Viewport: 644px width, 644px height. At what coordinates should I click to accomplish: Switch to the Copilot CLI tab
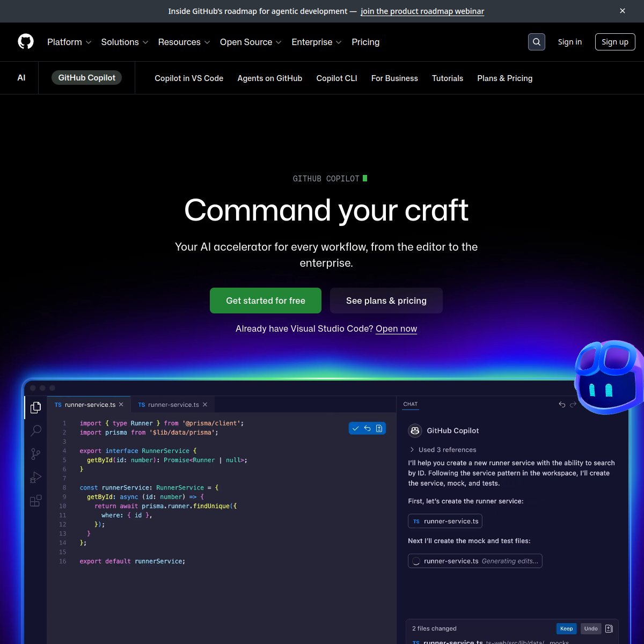[336, 78]
